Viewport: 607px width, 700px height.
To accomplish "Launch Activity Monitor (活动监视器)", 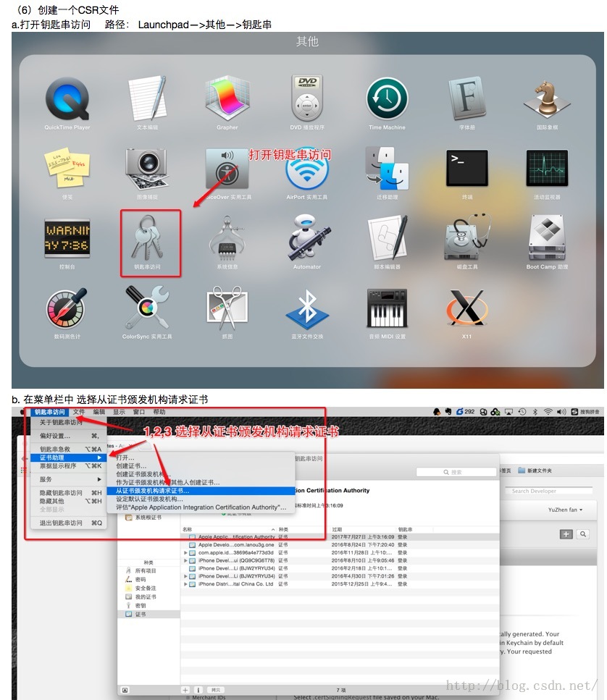I will pyautogui.click(x=547, y=168).
